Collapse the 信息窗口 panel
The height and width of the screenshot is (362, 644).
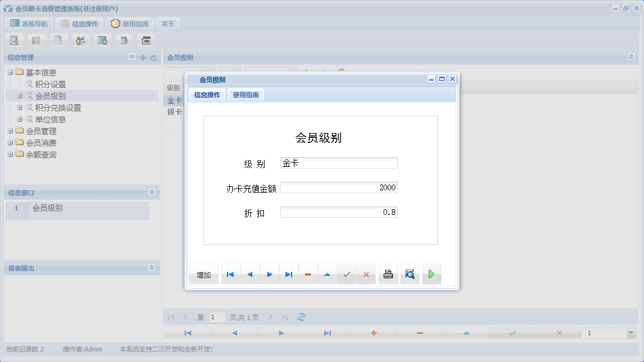point(151,192)
